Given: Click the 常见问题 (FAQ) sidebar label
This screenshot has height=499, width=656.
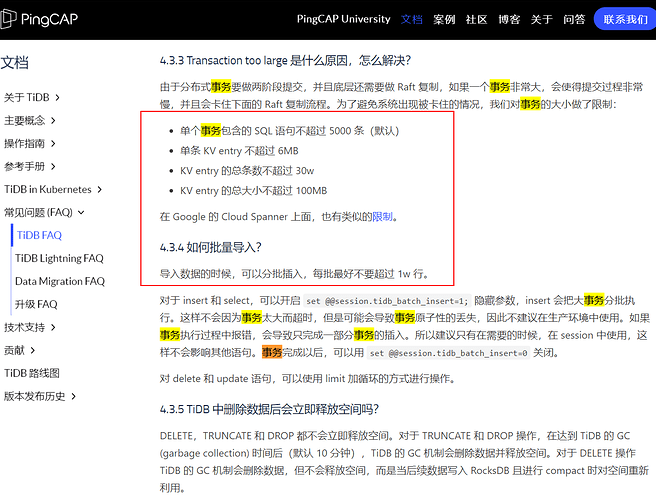Looking at the screenshot, I should [x=38, y=212].
